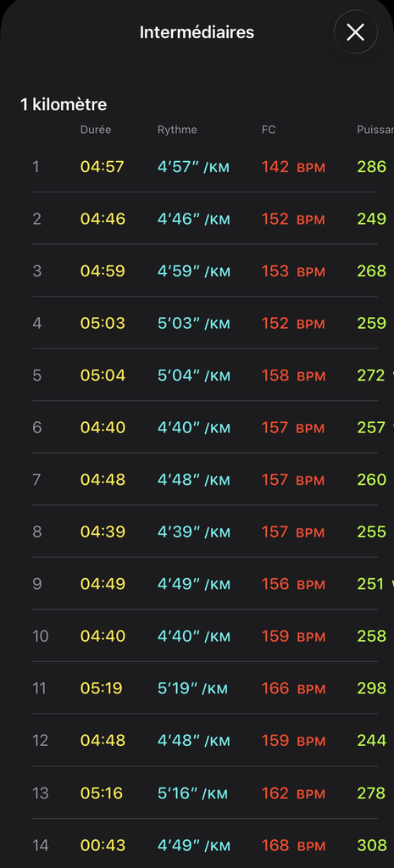
Task: Select the 255 power value in split 8
Action: pyautogui.click(x=372, y=532)
